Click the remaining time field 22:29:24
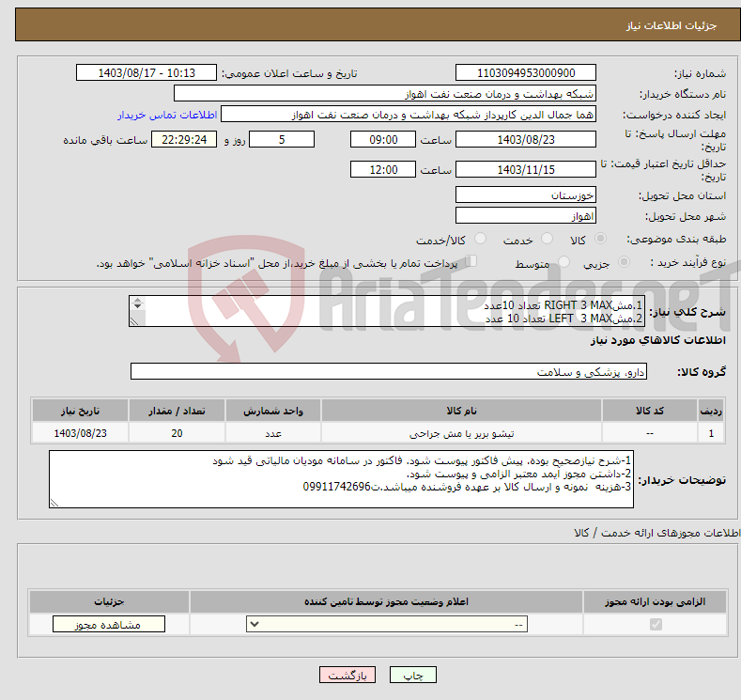Screen dimensions: 741x700 (184, 139)
